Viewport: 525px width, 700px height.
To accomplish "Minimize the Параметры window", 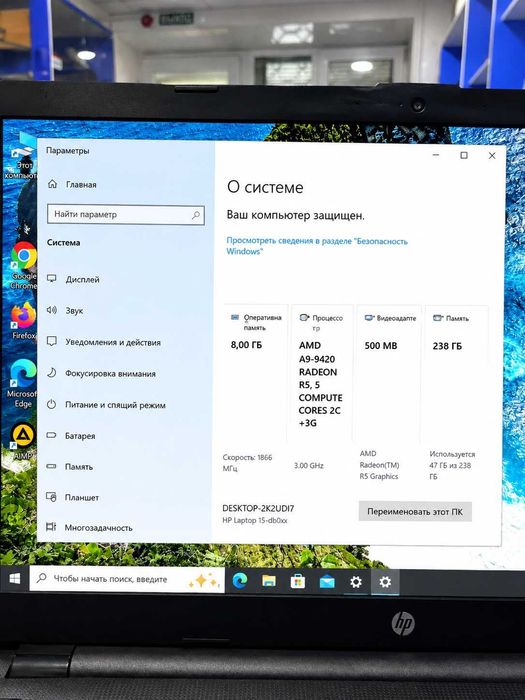I will [436, 155].
